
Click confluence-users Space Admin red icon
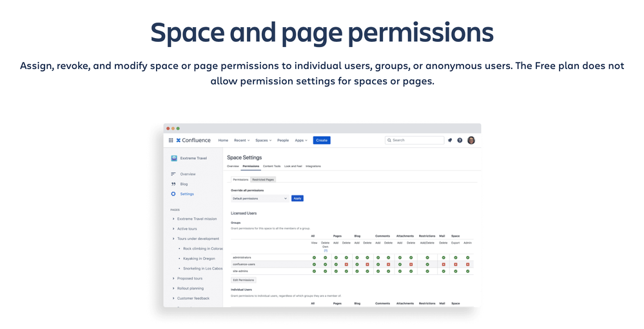(x=467, y=264)
